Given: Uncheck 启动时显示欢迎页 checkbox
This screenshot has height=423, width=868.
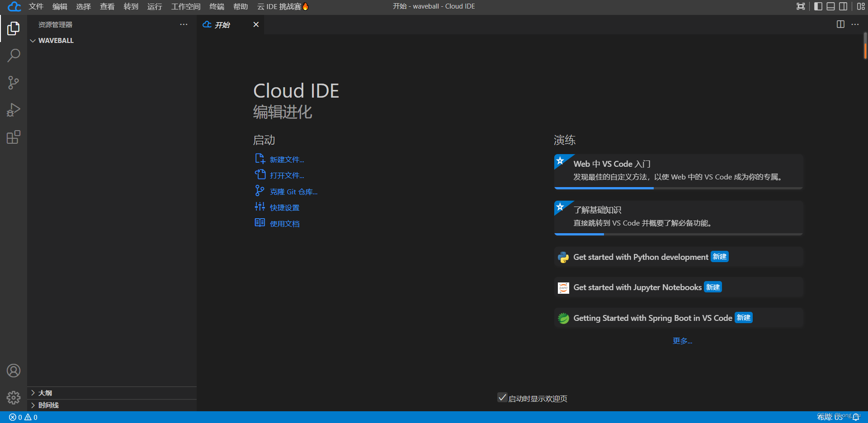Looking at the screenshot, I should tap(502, 398).
